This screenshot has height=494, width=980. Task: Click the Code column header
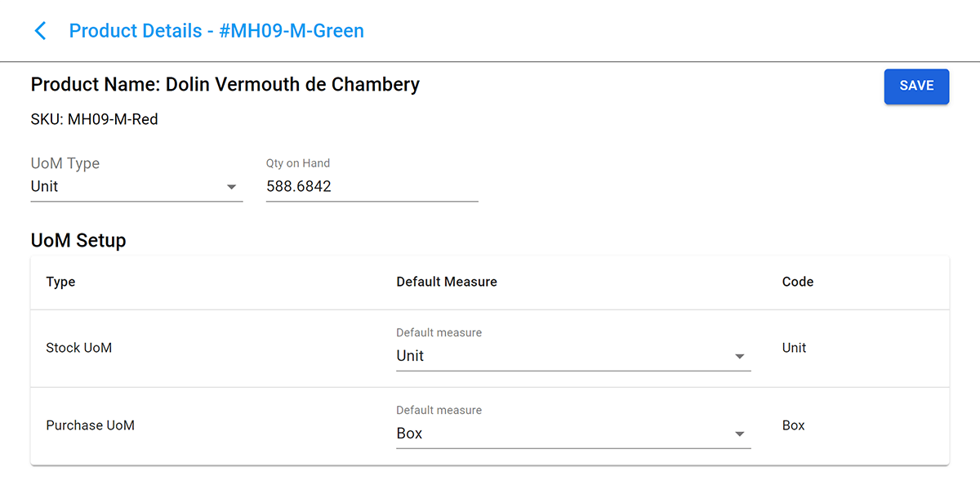coord(798,282)
